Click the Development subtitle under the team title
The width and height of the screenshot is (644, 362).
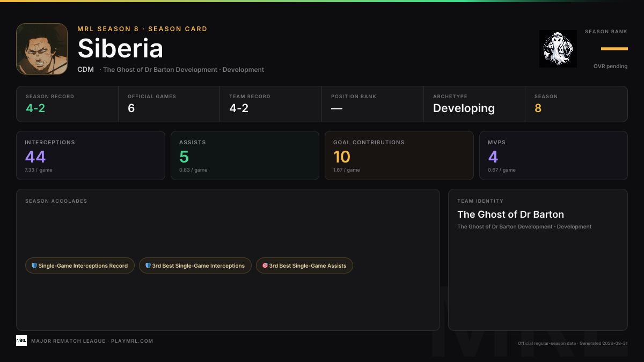(524, 227)
